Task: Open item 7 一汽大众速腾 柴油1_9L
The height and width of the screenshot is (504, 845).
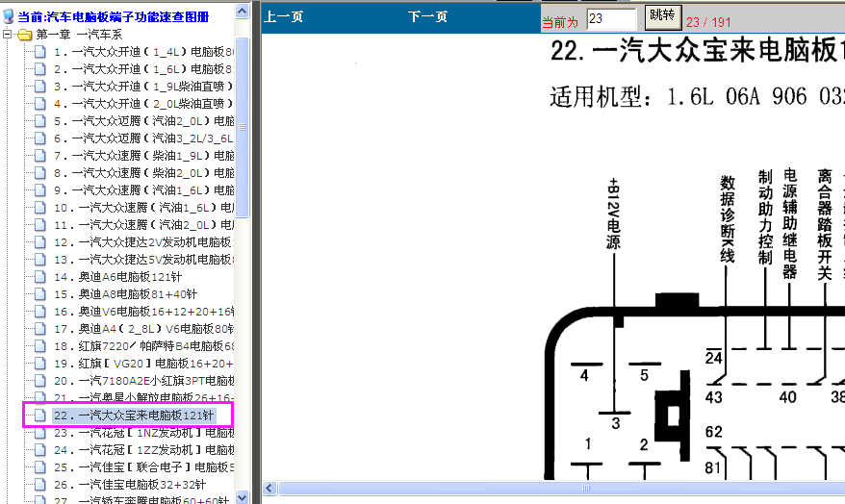Action: pos(143,156)
